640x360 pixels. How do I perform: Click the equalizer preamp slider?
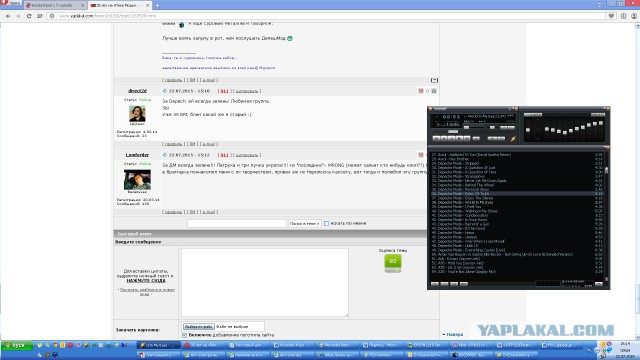pos(528,130)
